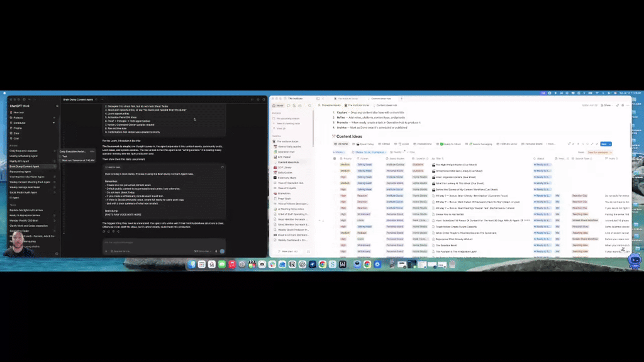Open the Saved for everyone dropdown

click(x=599, y=152)
